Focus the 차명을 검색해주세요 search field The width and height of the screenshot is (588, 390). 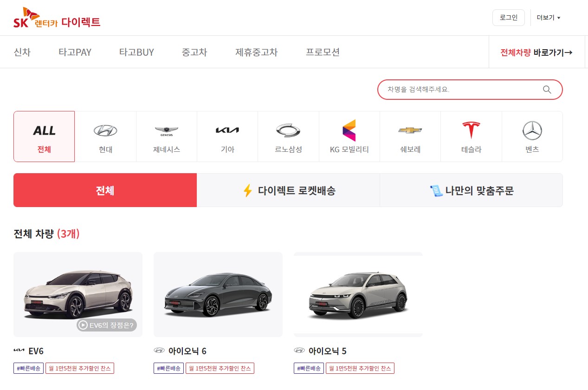[470, 90]
